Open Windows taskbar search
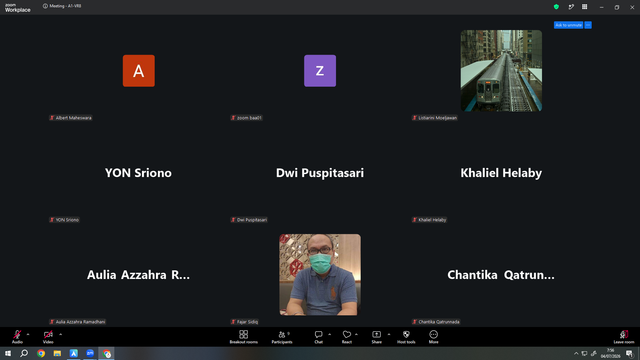Viewport: 640px width, 360px height. tap(24, 353)
